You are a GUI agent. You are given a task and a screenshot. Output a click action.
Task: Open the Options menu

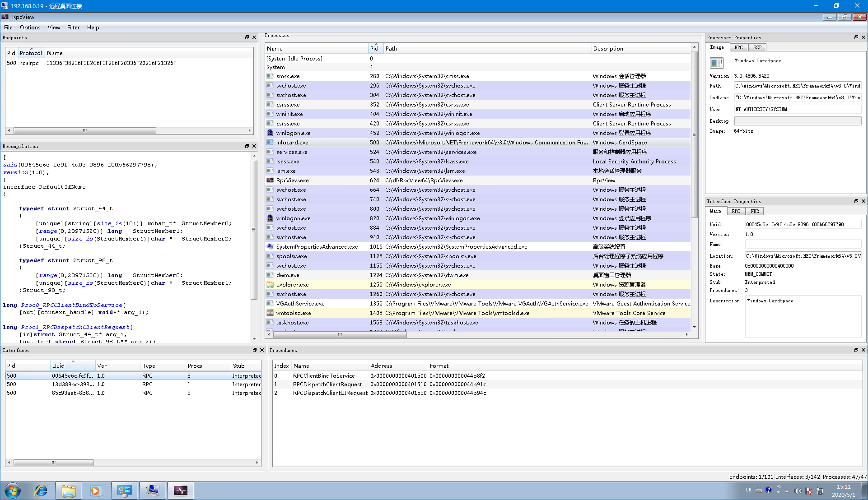(30, 28)
